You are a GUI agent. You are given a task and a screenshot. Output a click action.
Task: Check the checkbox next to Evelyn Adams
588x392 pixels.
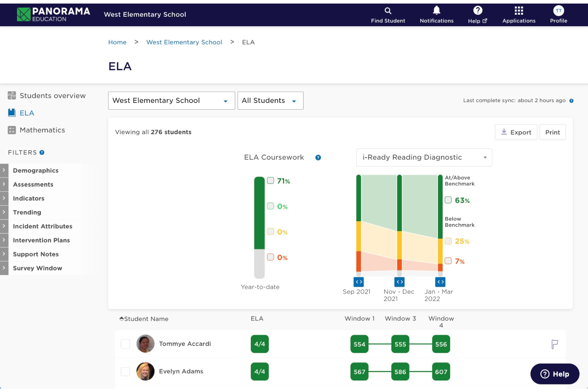pyautogui.click(x=125, y=371)
